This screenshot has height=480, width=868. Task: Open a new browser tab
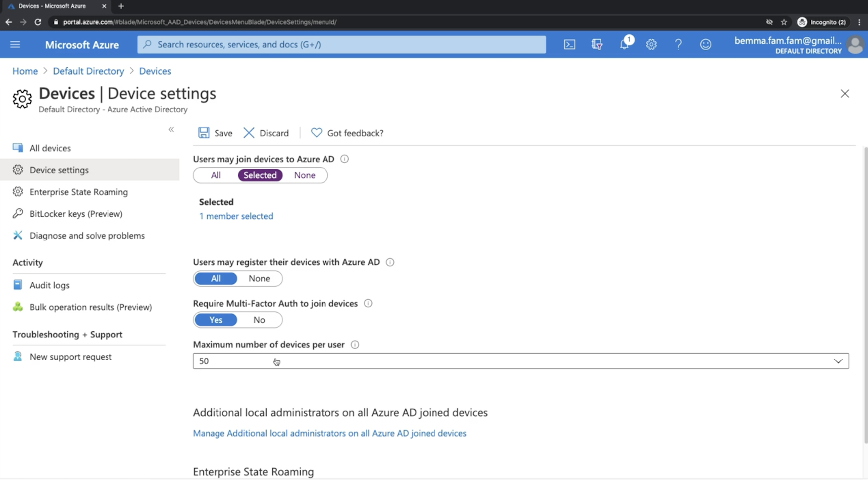[x=121, y=6]
